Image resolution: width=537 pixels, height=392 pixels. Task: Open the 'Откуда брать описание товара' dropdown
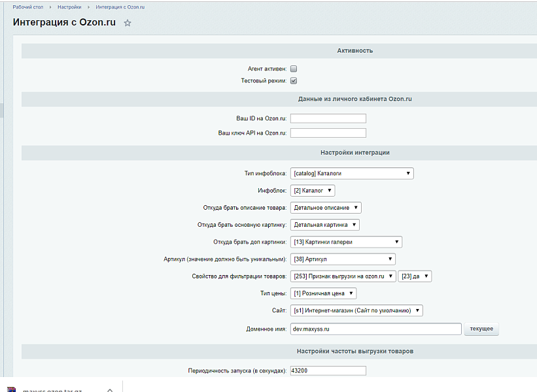pos(326,208)
